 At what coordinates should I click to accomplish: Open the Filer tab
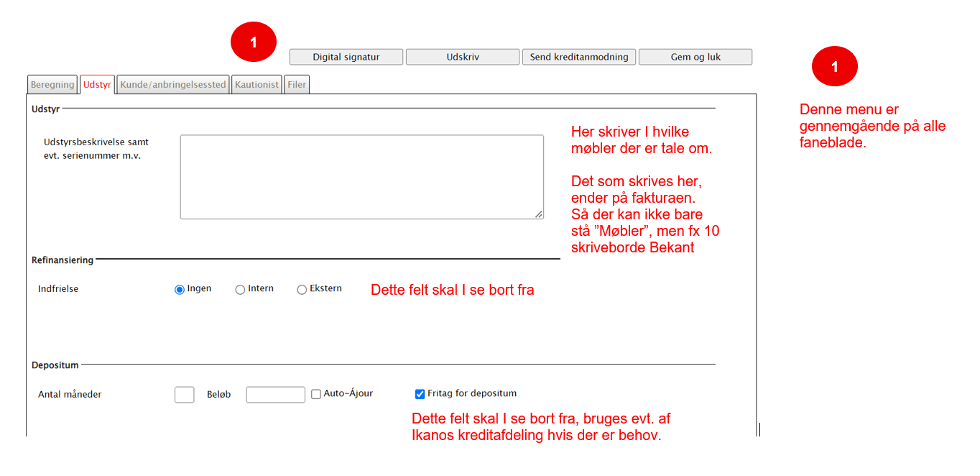(297, 85)
